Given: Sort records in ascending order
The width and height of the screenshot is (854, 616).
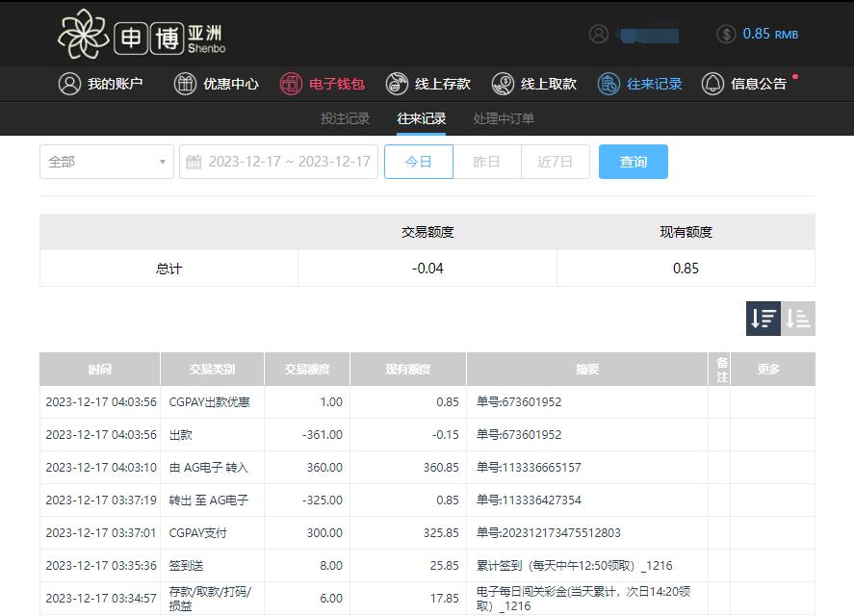Looking at the screenshot, I should [x=798, y=319].
